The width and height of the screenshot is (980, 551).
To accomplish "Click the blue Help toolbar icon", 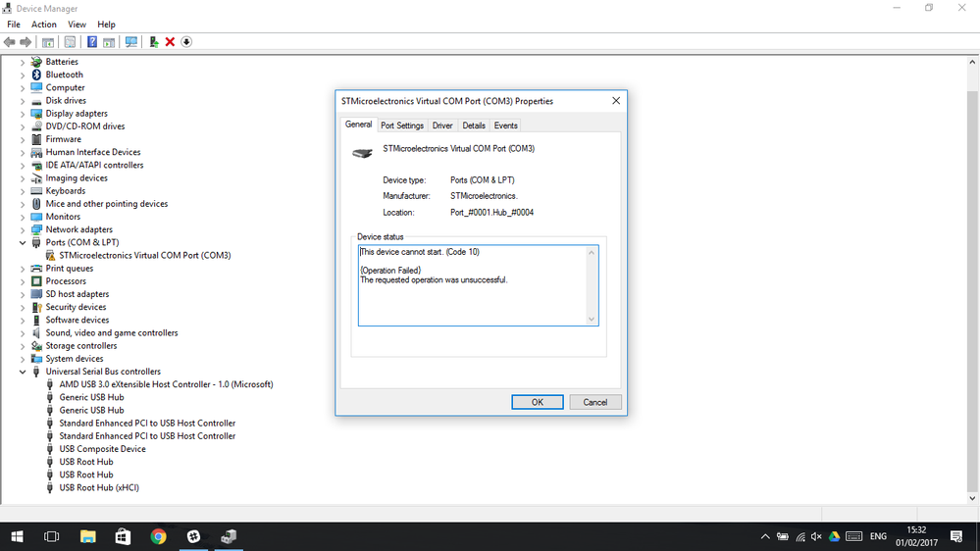I will (x=92, y=42).
